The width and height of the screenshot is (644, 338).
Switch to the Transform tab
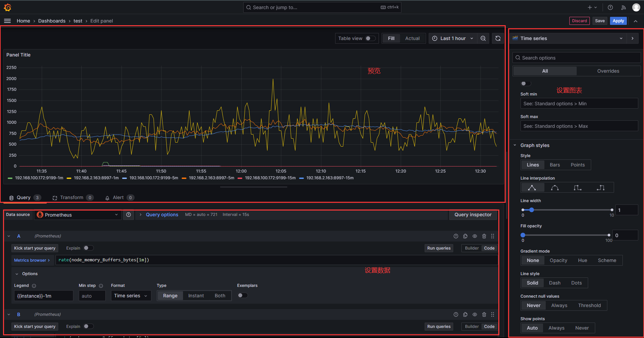(73, 197)
